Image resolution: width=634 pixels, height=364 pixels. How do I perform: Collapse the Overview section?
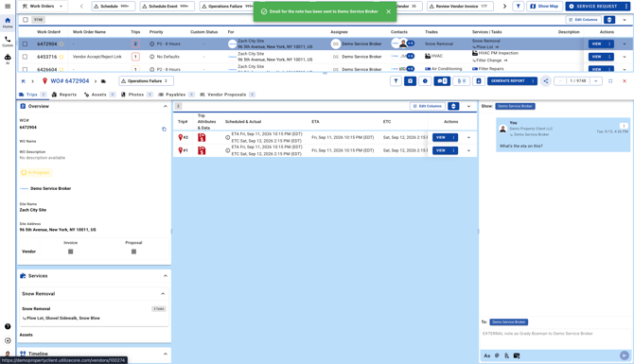(x=165, y=106)
